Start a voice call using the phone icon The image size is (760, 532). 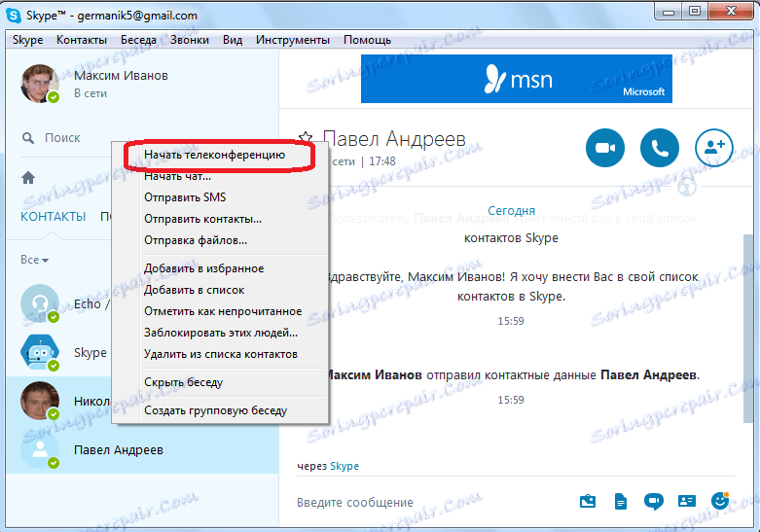[x=659, y=148]
